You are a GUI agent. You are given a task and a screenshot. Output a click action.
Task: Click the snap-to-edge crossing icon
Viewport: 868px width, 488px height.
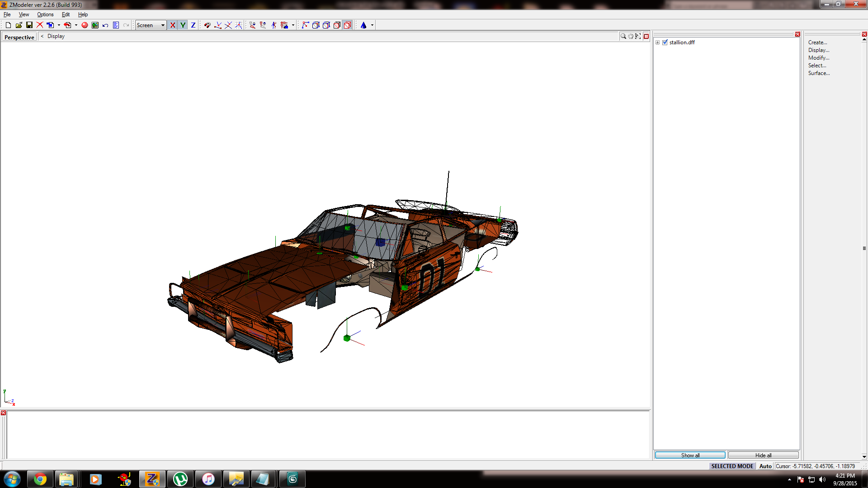click(228, 25)
